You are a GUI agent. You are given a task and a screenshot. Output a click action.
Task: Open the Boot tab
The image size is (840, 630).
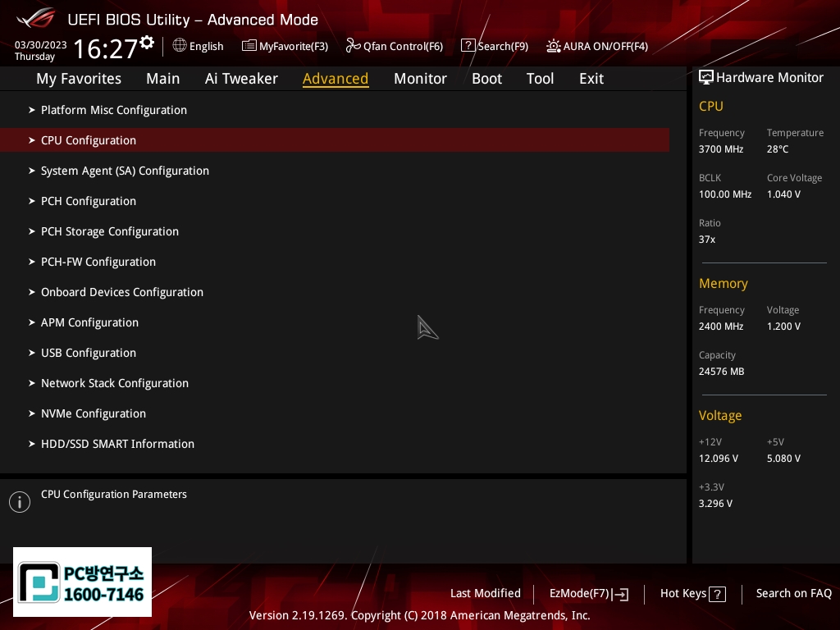[486, 79]
